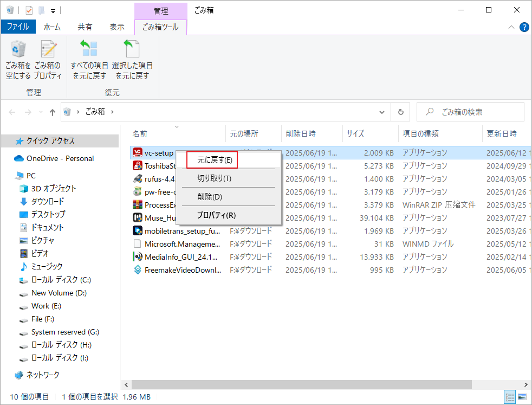Switch to the 共有 ribbon tab
The height and width of the screenshot is (405, 532).
[x=85, y=27]
